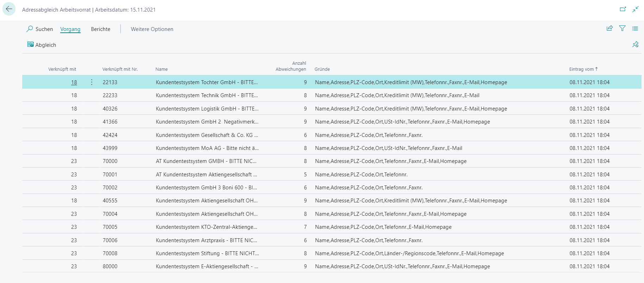Select the Vorgang menu tab
The height and width of the screenshot is (283, 644).
[x=70, y=29]
